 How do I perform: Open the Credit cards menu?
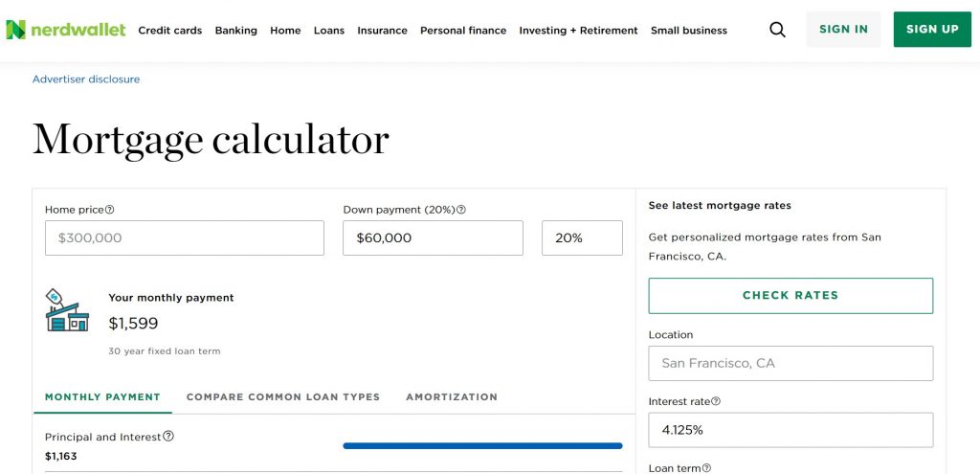pos(169,31)
